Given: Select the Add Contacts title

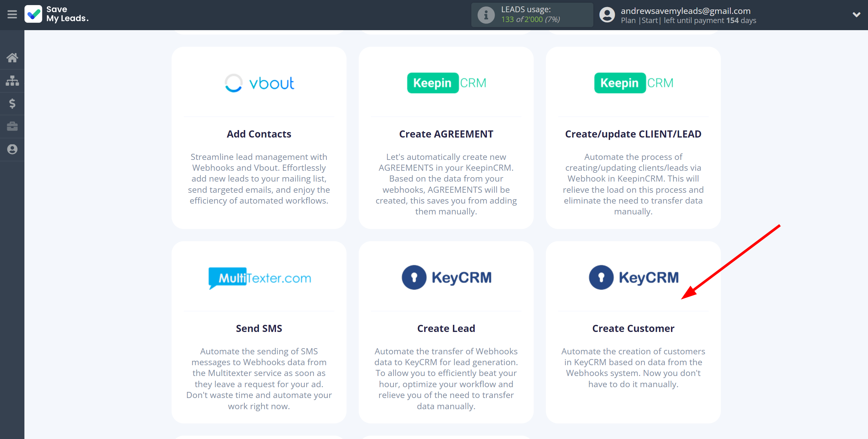Looking at the screenshot, I should (259, 134).
